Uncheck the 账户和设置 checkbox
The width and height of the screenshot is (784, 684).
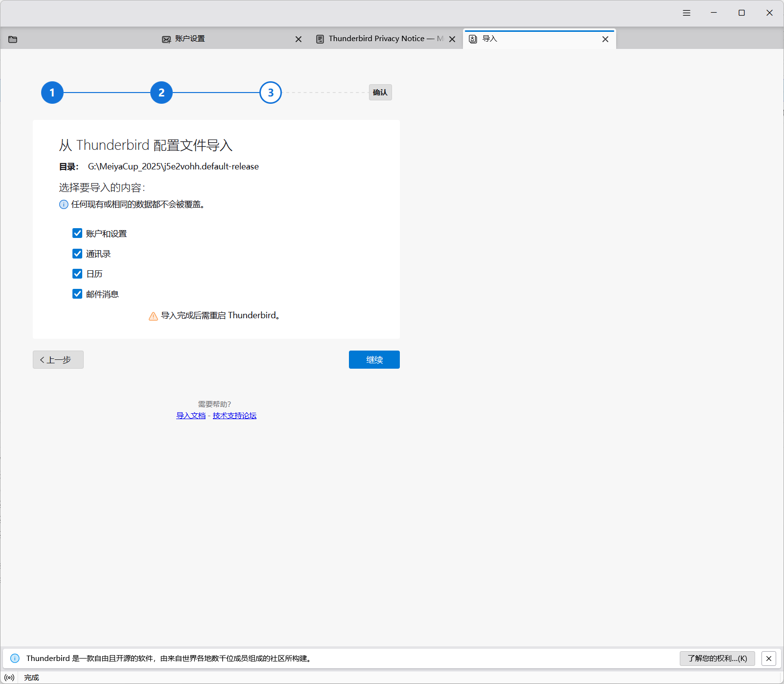[77, 234]
